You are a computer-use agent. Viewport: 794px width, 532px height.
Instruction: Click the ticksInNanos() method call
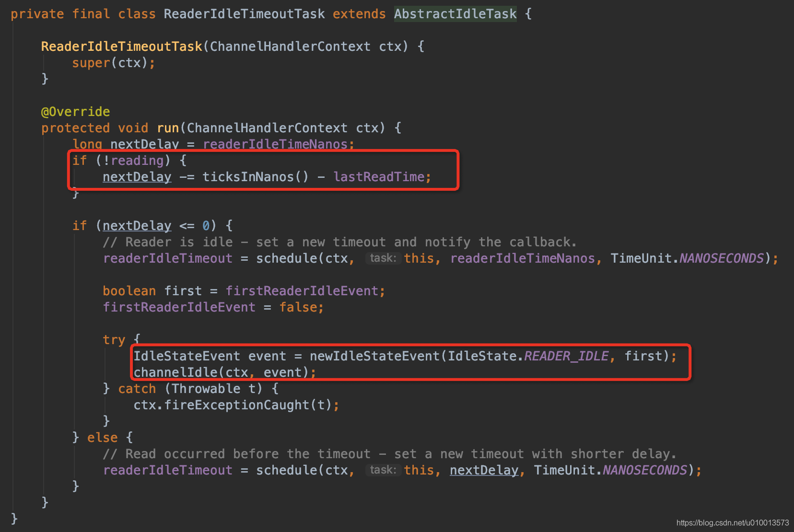[x=255, y=177]
